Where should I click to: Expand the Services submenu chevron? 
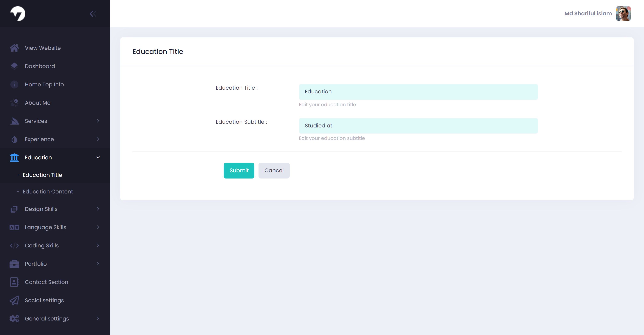tap(98, 121)
